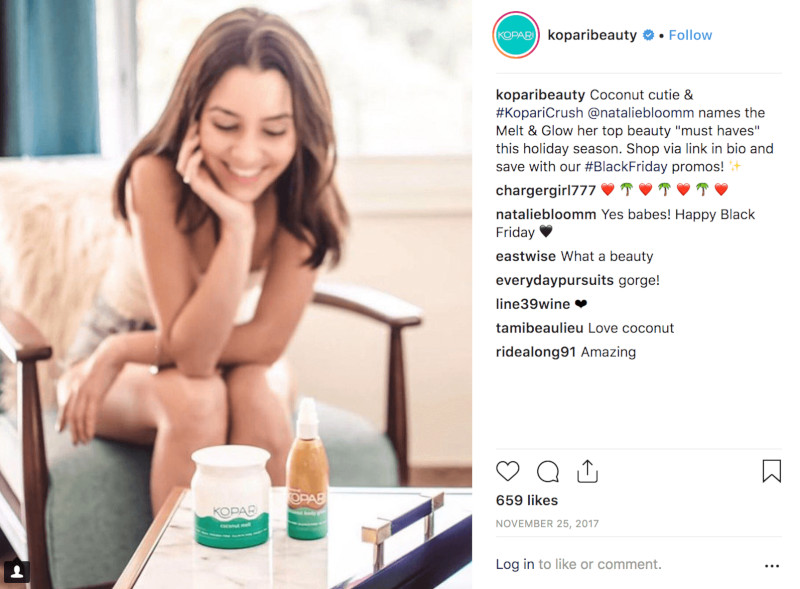Open the Kopari profile picture avatar

516,35
